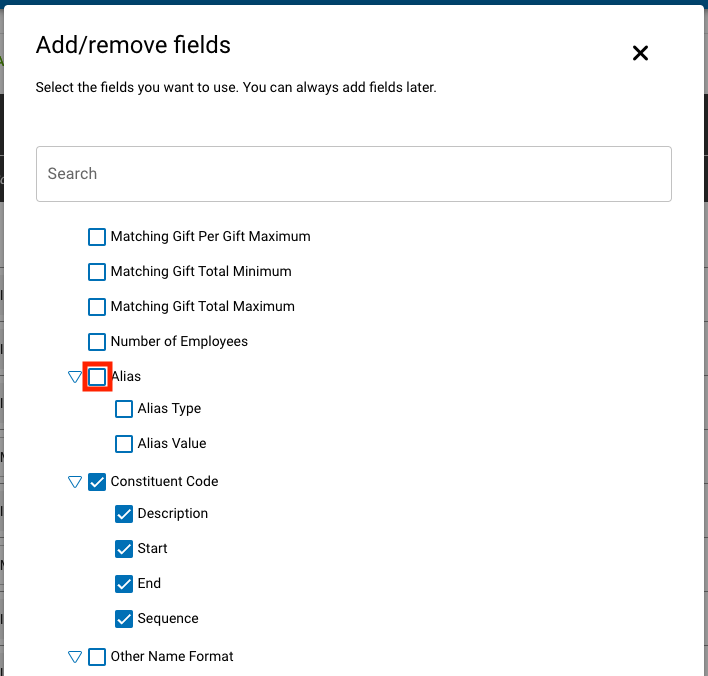Uncheck the Constituent Code group checkbox
This screenshot has height=676, width=708.
97,482
